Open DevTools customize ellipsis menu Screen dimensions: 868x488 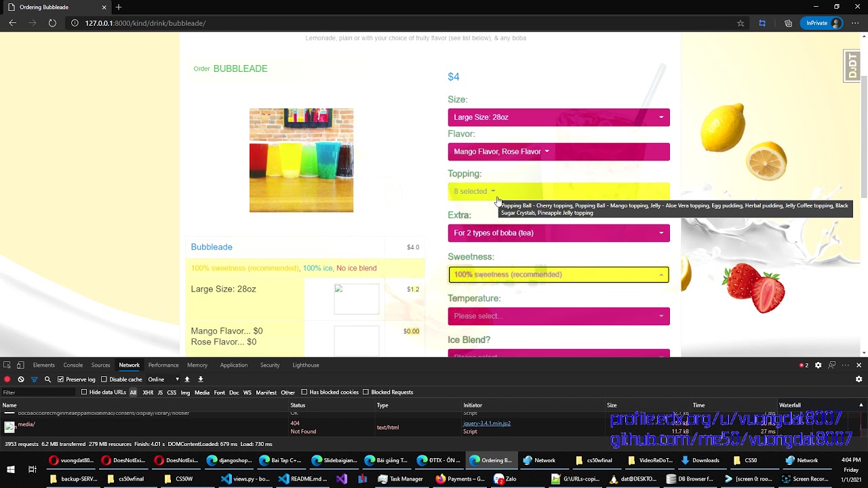pyautogui.click(x=845, y=365)
